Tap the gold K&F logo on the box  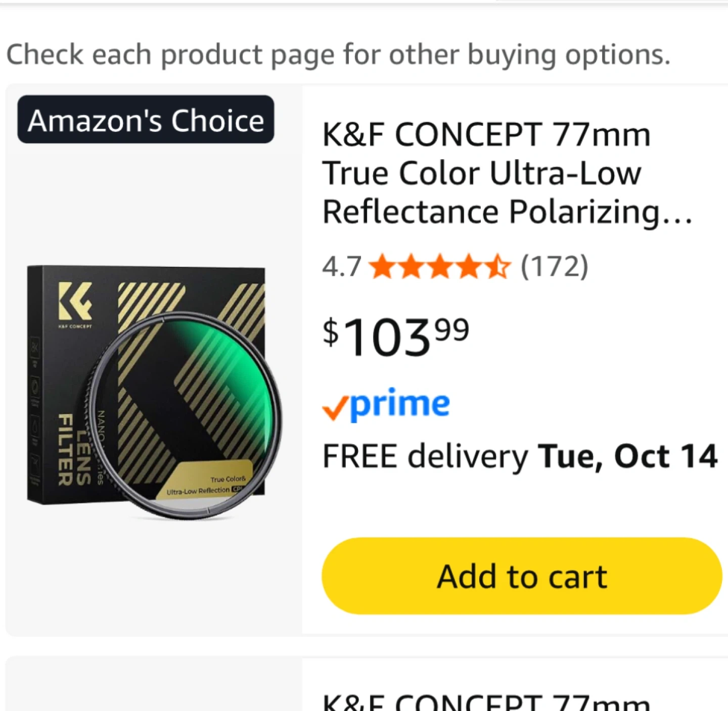[x=75, y=301]
